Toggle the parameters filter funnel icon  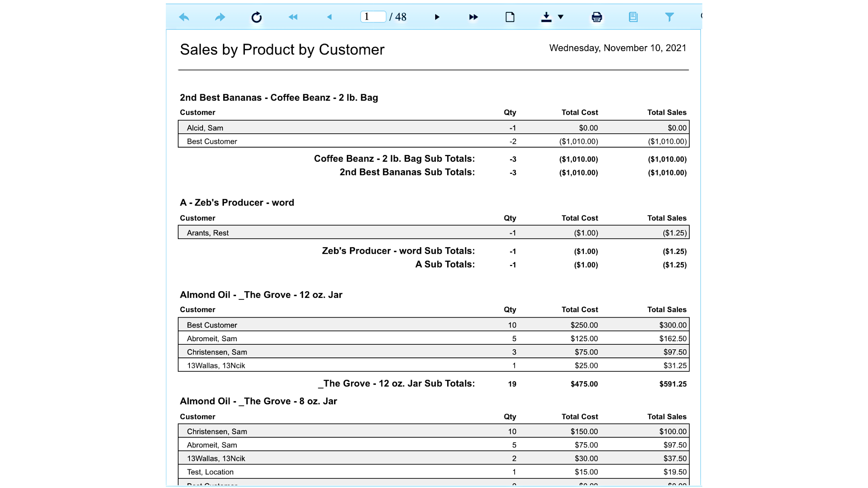pyautogui.click(x=669, y=17)
